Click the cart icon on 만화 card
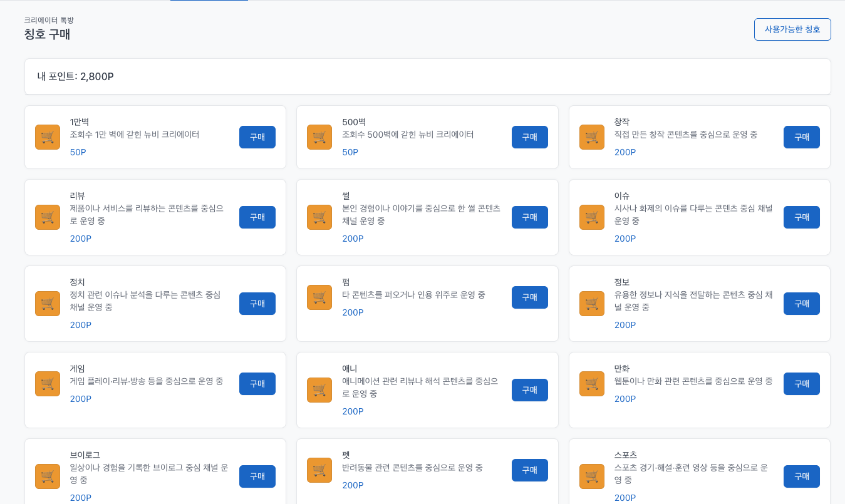845x504 pixels. click(592, 384)
